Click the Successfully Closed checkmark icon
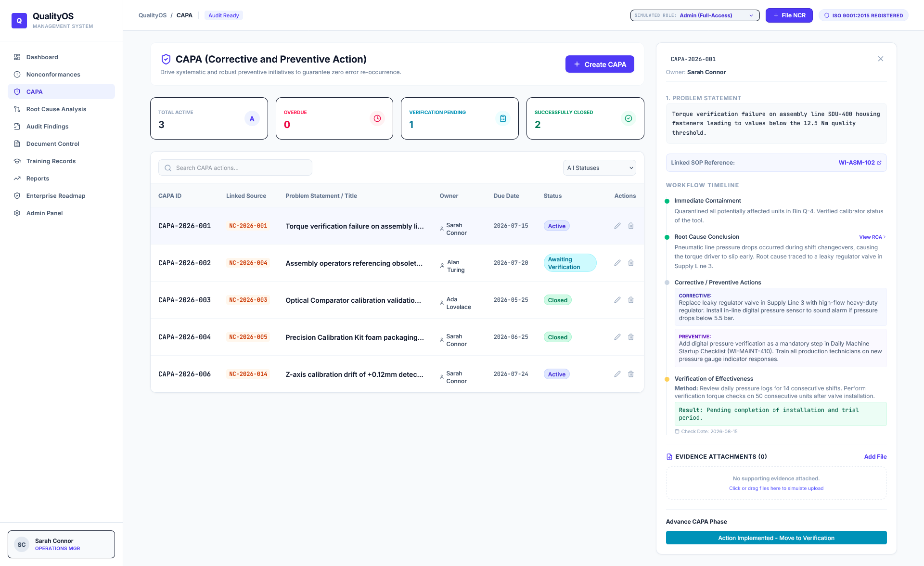Image resolution: width=924 pixels, height=566 pixels. point(629,118)
